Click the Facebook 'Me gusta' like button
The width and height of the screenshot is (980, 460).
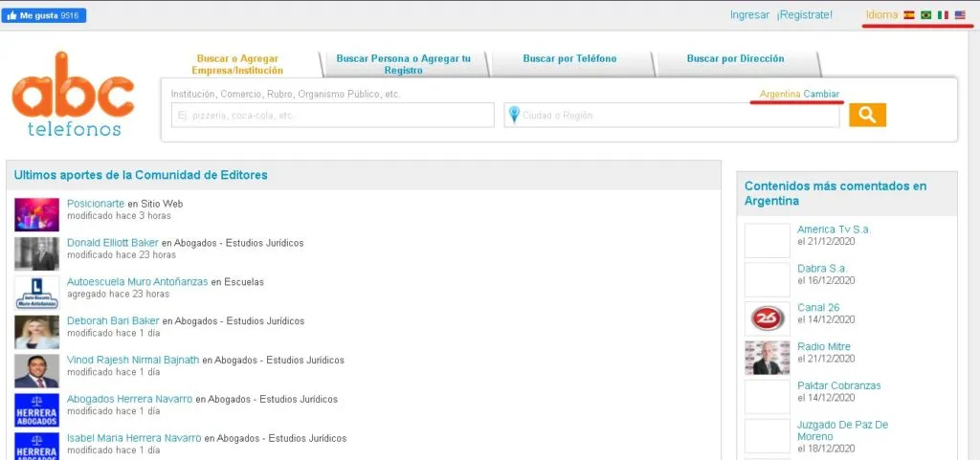pos(45,15)
